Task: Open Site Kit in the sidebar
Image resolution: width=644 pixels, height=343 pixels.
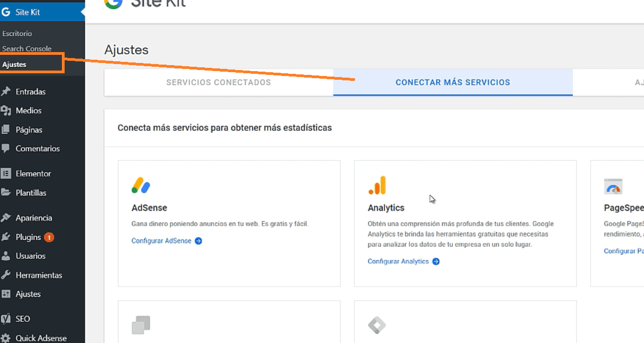Action: pyautogui.click(x=42, y=12)
